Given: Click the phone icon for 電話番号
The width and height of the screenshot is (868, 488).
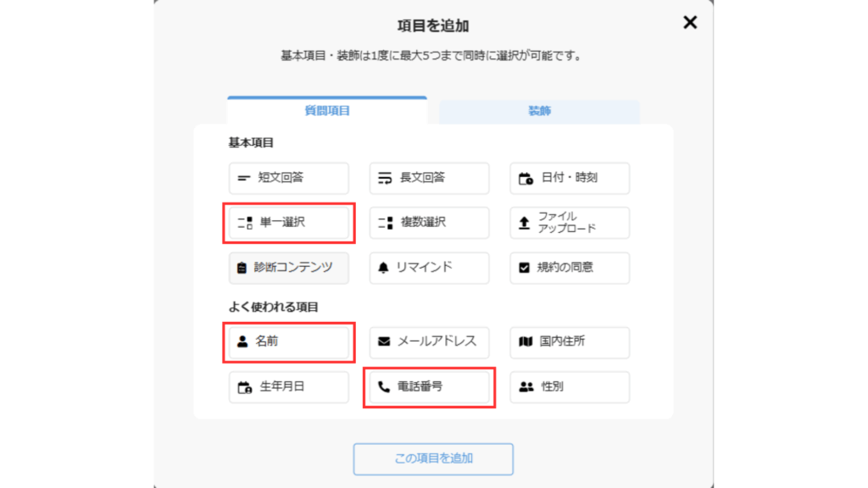Looking at the screenshot, I should tap(384, 387).
